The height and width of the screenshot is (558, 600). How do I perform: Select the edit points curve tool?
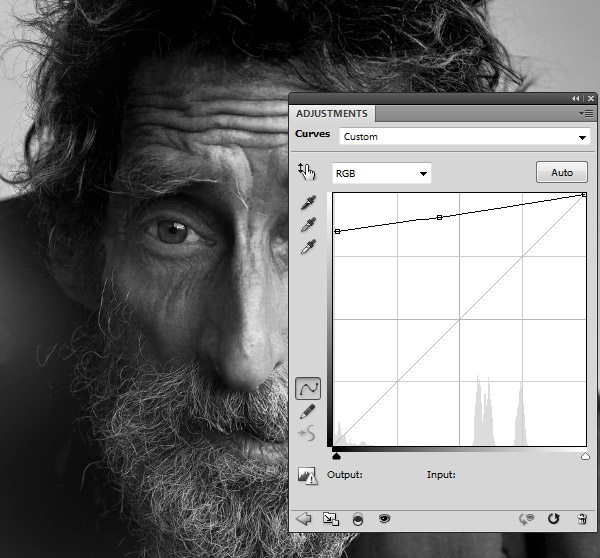click(308, 388)
